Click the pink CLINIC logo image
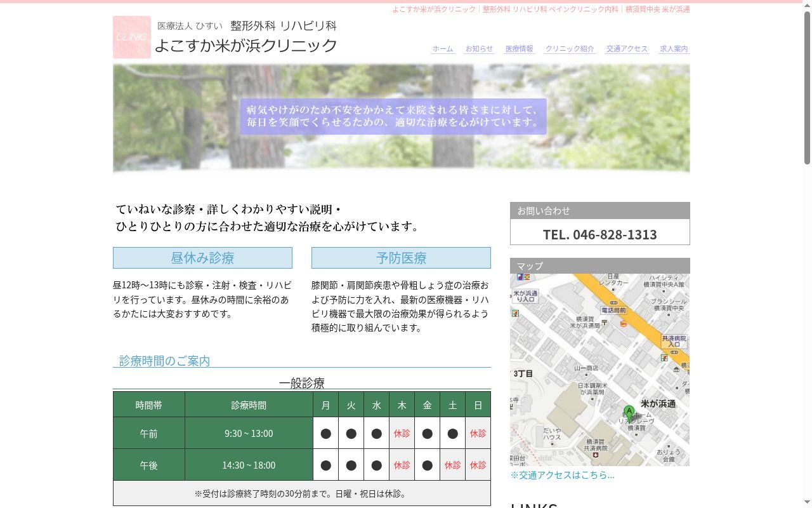 (x=132, y=37)
